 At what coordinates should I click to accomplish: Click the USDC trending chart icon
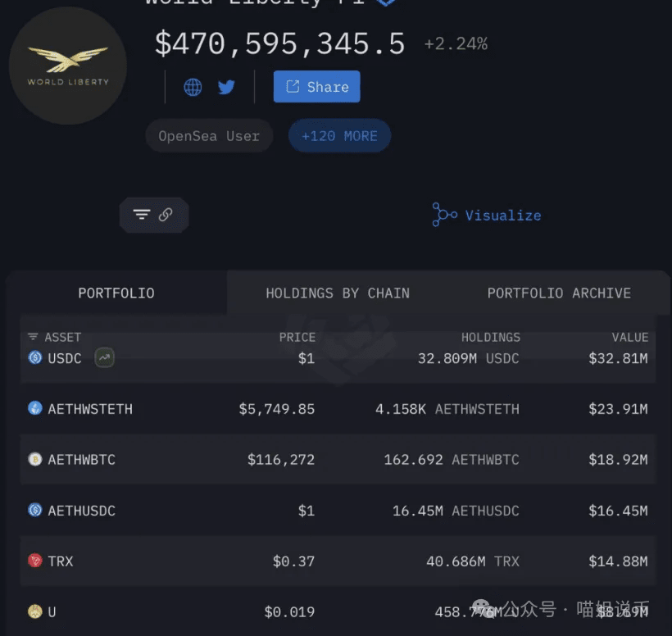pyautogui.click(x=104, y=357)
